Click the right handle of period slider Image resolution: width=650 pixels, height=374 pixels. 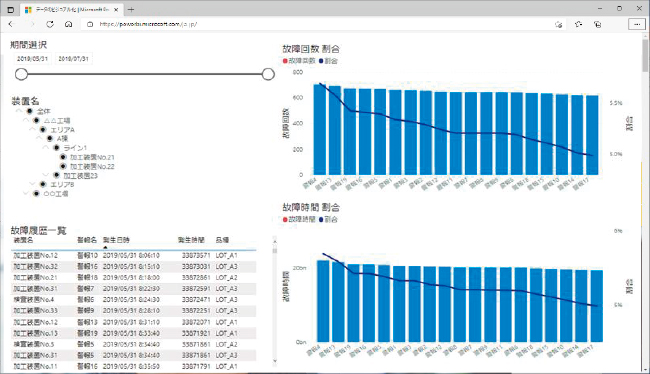tap(268, 74)
